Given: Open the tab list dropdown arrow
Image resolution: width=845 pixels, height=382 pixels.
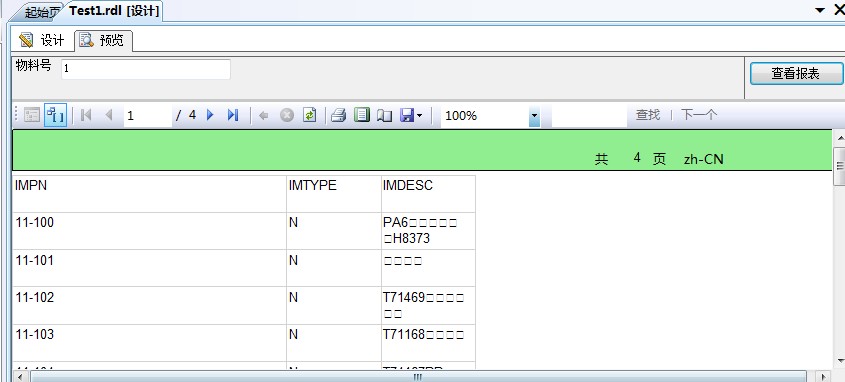Looking at the screenshot, I should tap(820, 10).
